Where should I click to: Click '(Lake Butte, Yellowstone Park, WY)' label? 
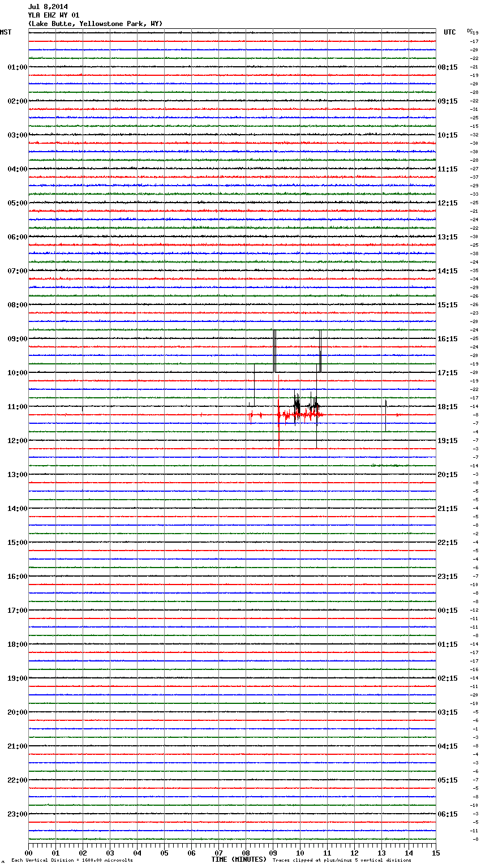[x=95, y=24]
